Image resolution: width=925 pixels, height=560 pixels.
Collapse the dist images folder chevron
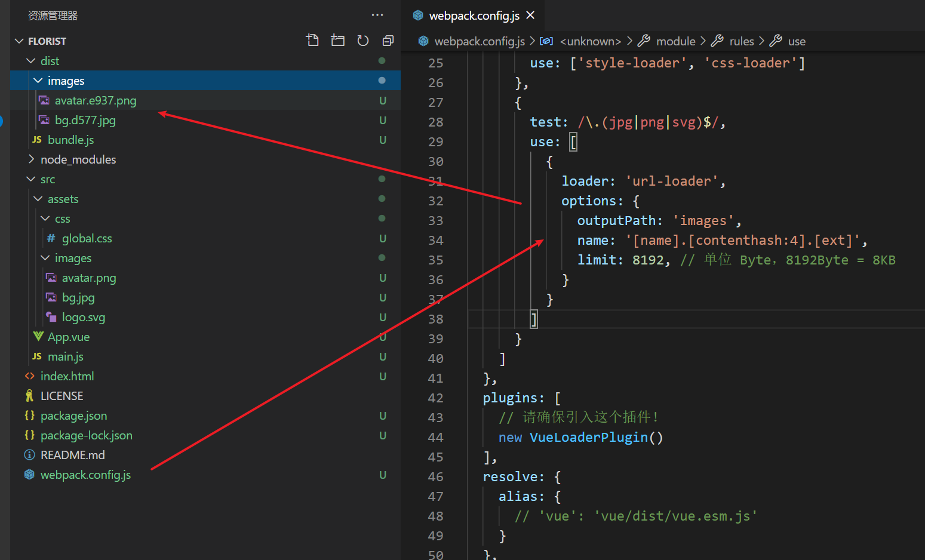tap(38, 81)
